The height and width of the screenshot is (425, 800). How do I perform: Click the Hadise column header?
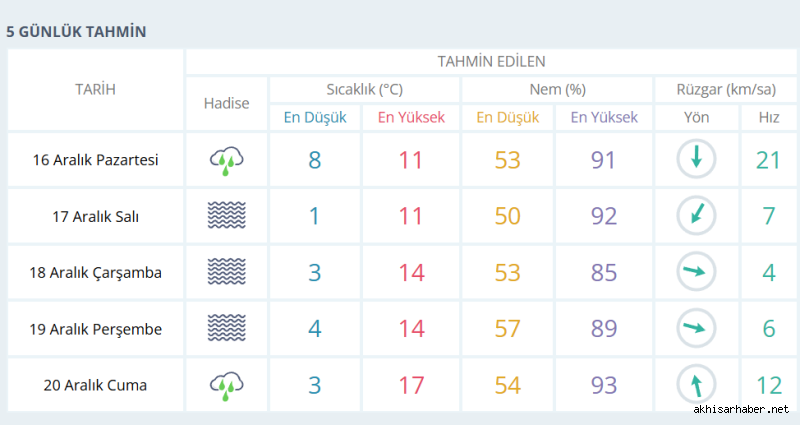(x=227, y=104)
